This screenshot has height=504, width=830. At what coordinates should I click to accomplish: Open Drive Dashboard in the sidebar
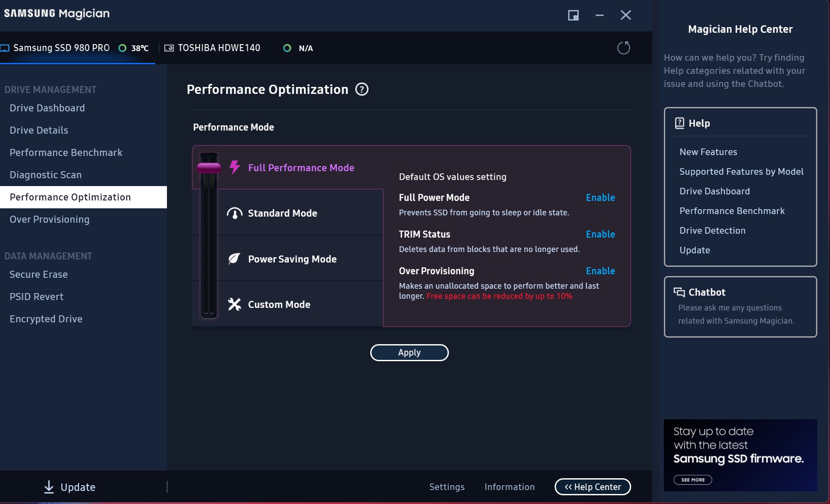point(47,108)
